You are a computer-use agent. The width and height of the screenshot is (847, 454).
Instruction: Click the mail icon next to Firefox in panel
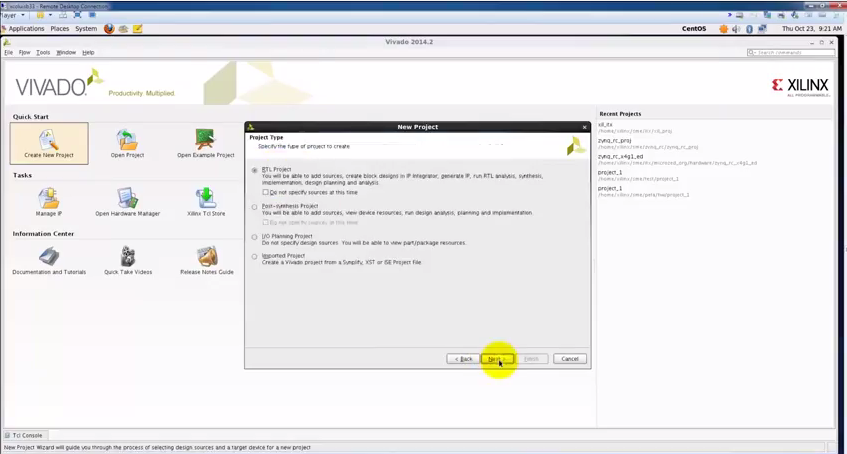[x=123, y=29]
